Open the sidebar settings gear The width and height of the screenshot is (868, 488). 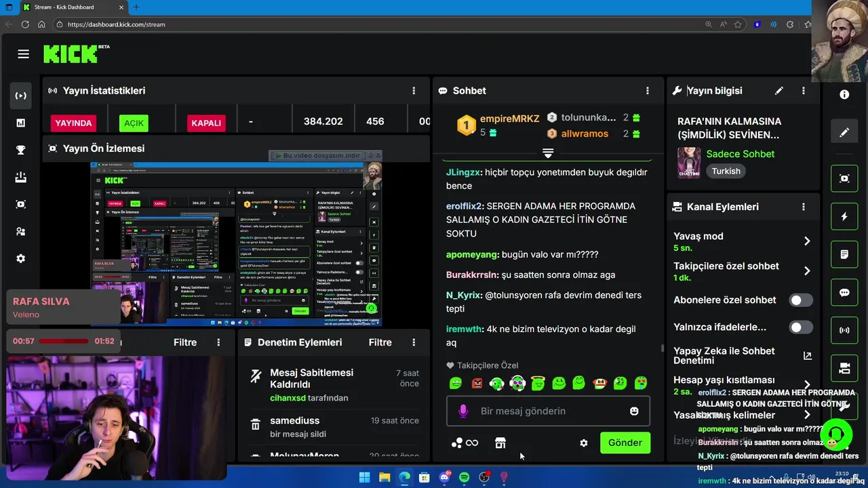coord(21,258)
